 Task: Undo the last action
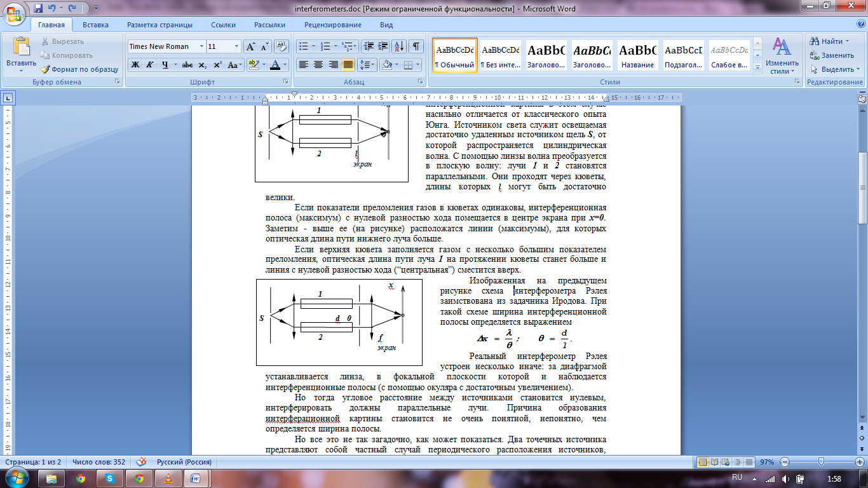52,9
